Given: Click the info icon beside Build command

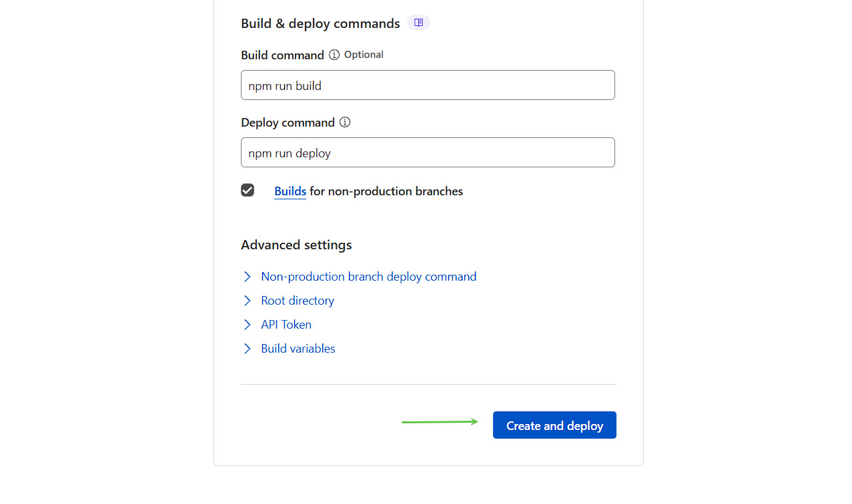Looking at the screenshot, I should tap(334, 55).
